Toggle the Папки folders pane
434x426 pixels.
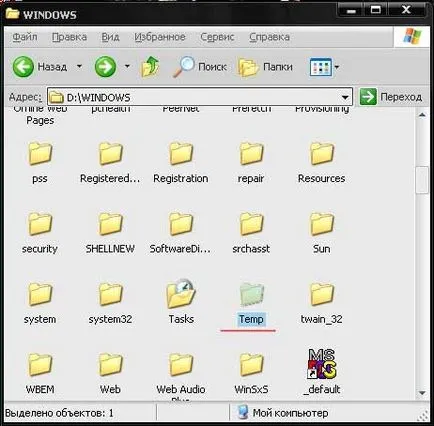click(x=248, y=67)
